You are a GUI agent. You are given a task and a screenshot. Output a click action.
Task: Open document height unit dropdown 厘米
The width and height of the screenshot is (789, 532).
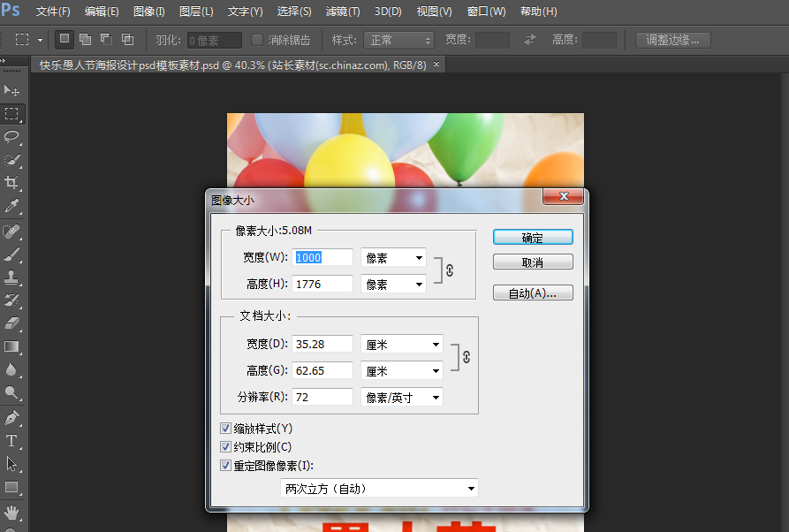click(x=401, y=371)
